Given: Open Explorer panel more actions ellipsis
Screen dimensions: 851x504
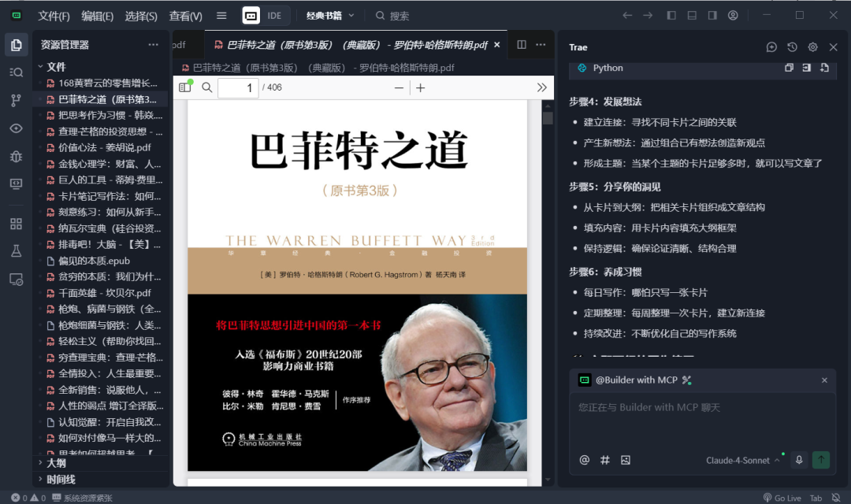Looking at the screenshot, I should tap(154, 44).
